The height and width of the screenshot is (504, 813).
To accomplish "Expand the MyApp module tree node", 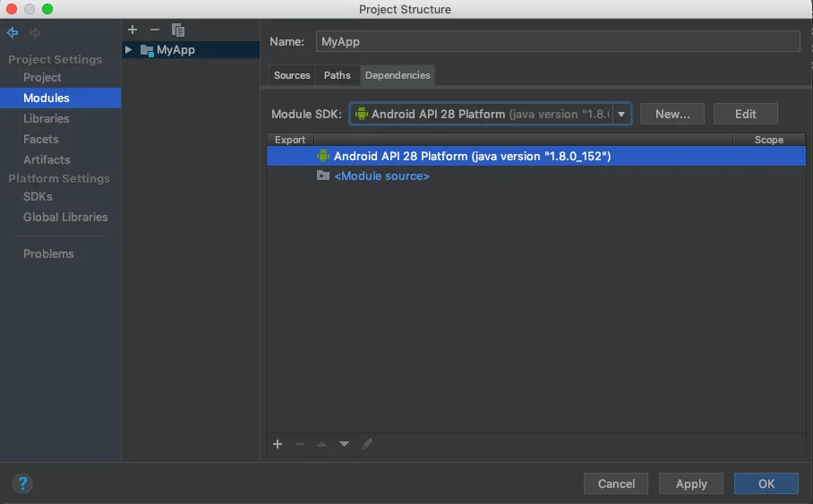I will coord(128,50).
